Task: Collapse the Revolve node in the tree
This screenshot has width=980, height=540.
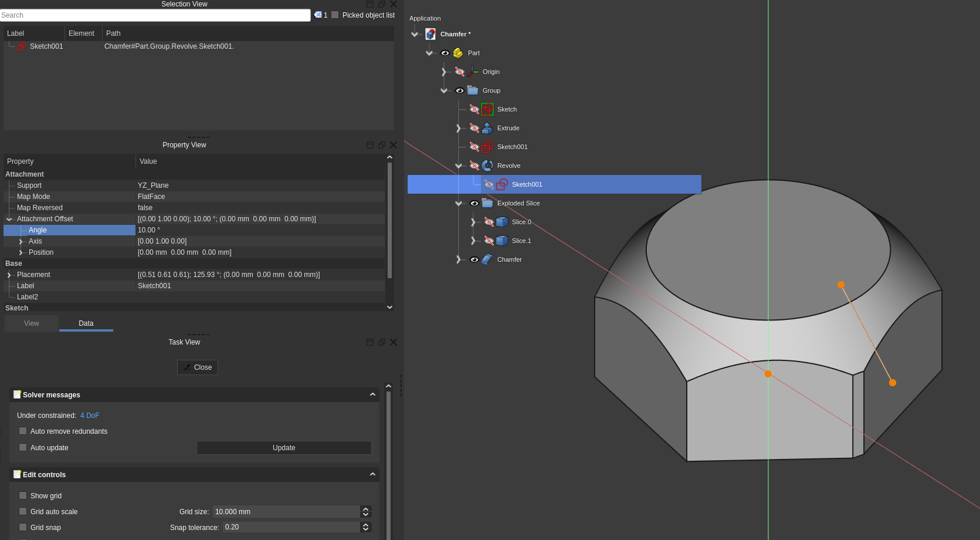Action: tap(459, 166)
